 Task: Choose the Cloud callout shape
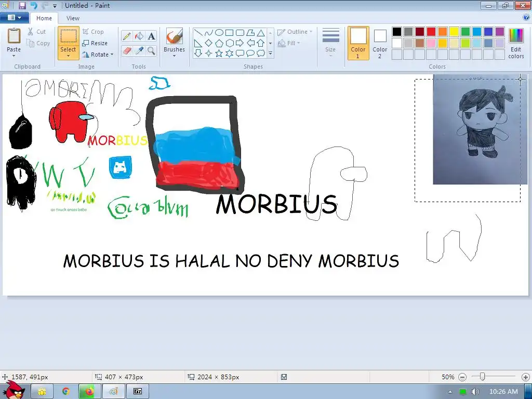(261, 54)
